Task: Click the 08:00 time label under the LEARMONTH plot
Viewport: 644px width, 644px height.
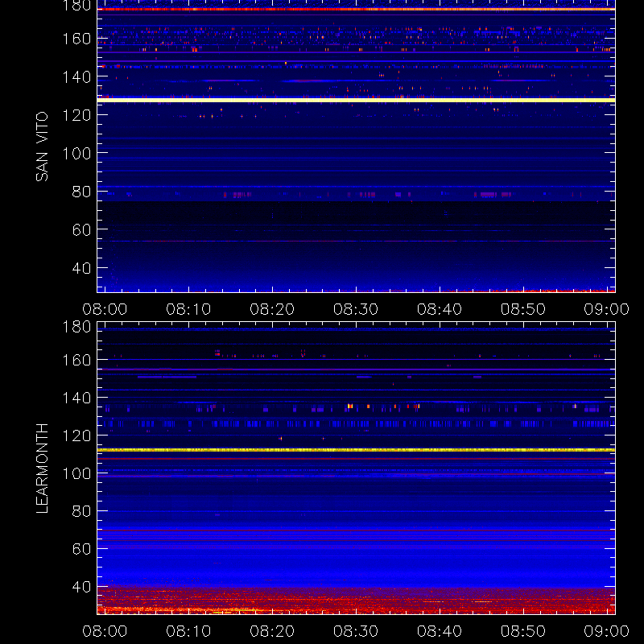Action: [x=105, y=631]
